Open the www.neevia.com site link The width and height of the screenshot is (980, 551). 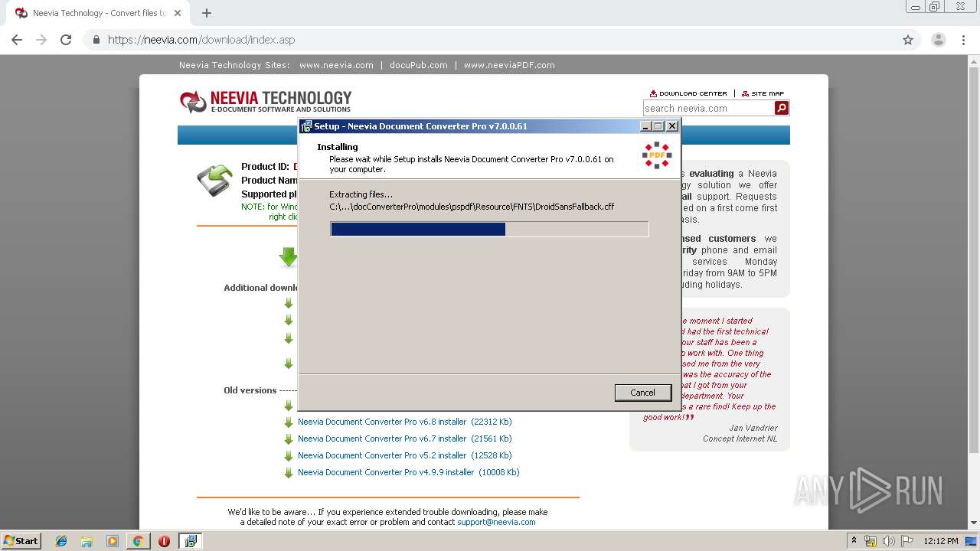(x=336, y=65)
